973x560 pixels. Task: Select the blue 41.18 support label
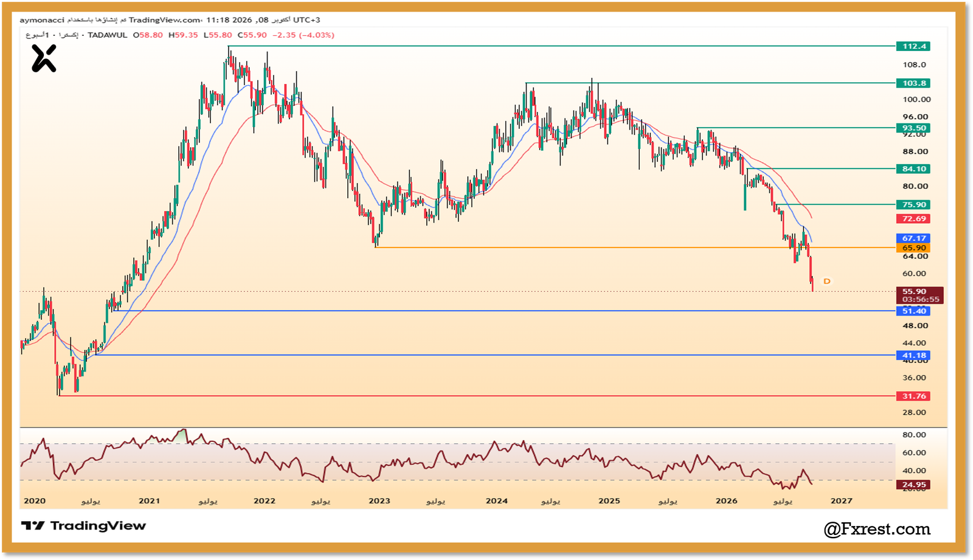(x=914, y=356)
